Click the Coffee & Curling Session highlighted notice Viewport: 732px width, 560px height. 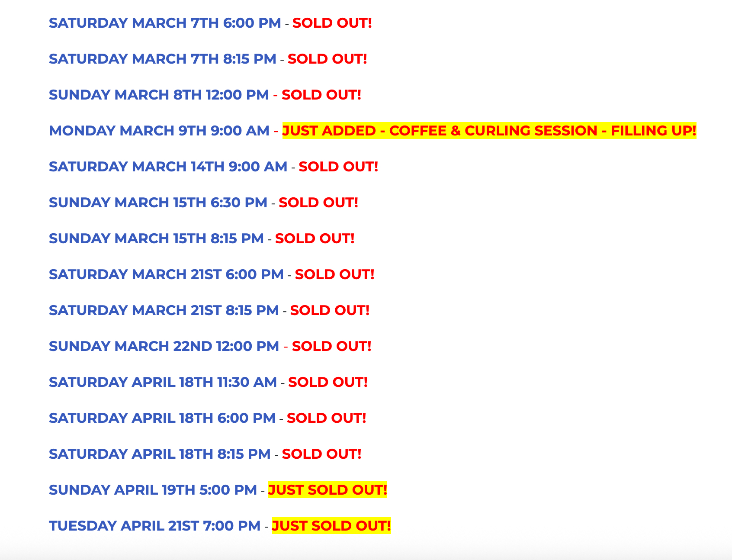489,131
